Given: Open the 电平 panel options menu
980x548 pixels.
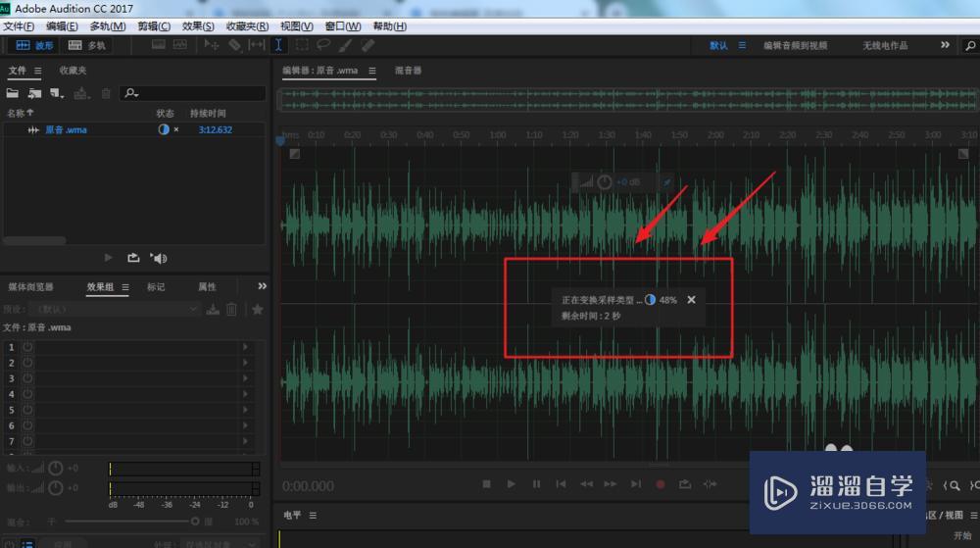Looking at the screenshot, I should pyautogui.click(x=313, y=516).
